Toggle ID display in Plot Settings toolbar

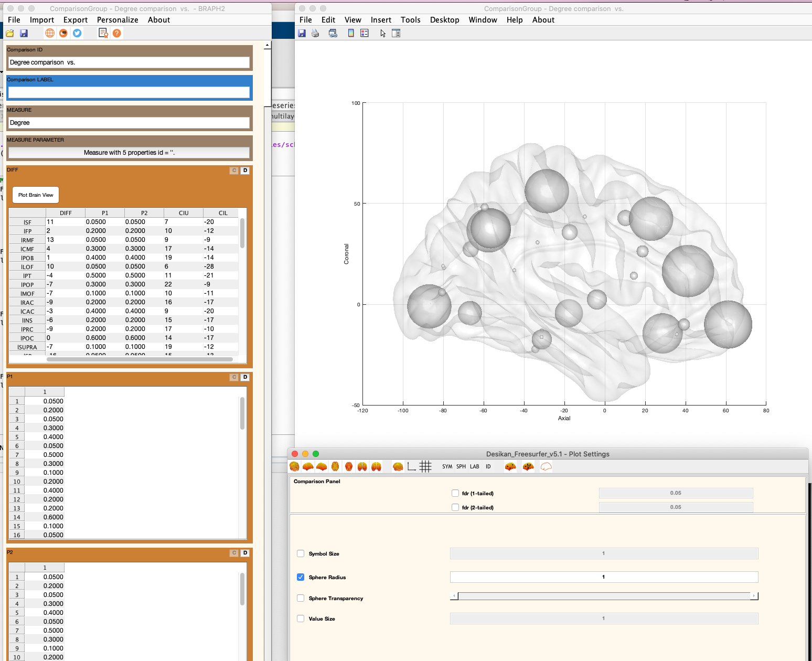[x=488, y=466]
